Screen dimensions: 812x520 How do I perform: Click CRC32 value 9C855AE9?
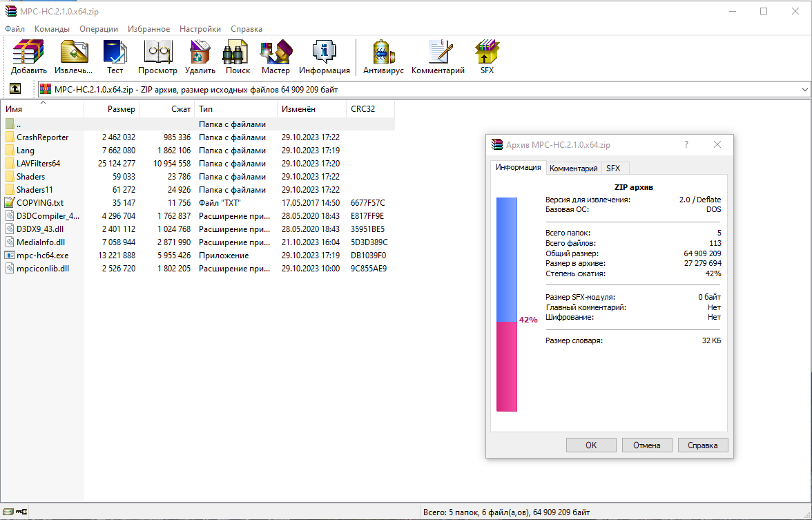369,268
